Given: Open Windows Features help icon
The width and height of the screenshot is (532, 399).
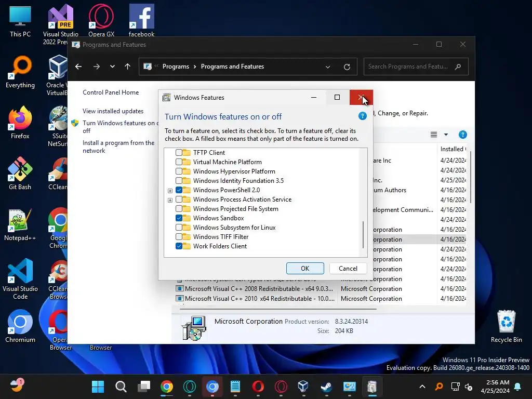Looking at the screenshot, I should click(x=362, y=116).
